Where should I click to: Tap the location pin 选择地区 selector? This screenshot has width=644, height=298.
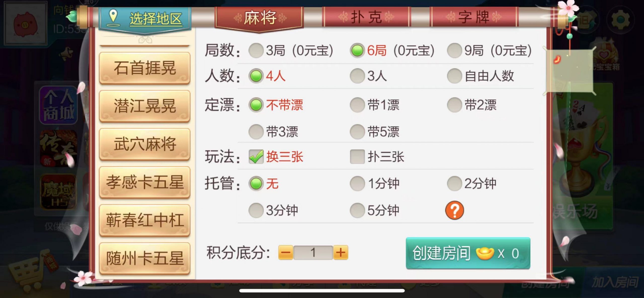[145, 19]
